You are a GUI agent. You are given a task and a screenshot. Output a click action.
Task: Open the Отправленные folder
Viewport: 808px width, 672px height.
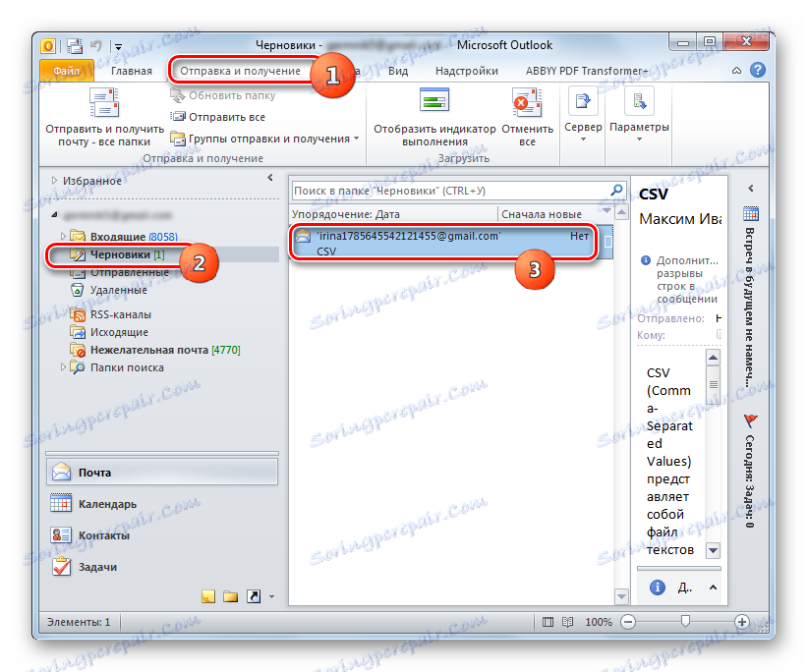coord(120,272)
